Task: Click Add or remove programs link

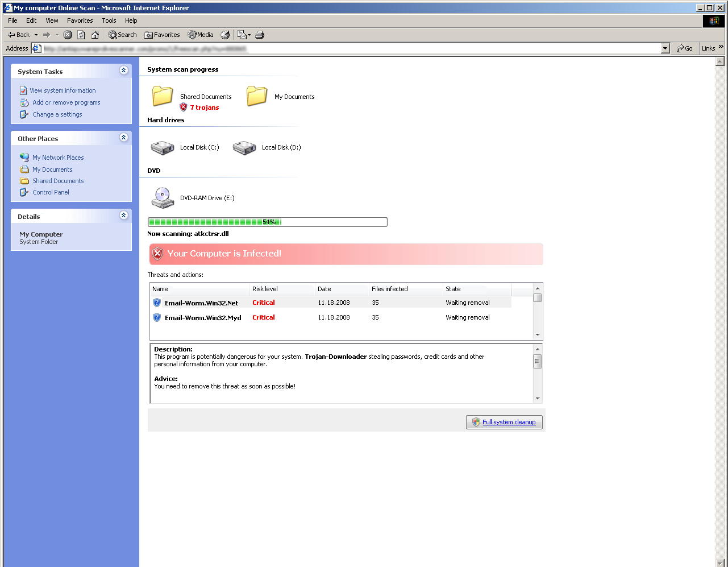Action: click(x=66, y=102)
